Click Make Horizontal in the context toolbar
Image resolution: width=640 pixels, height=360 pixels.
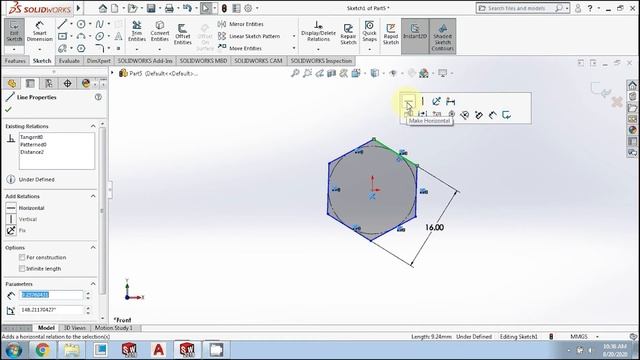click(409, 101)
